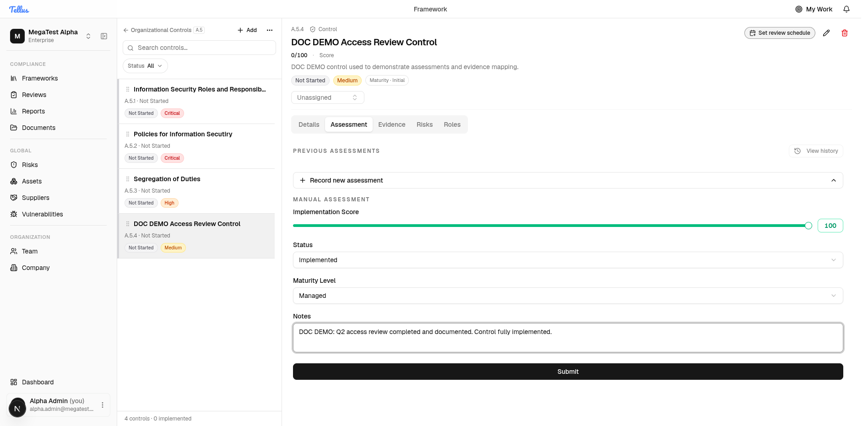This screenshot has height=426, width=868.
Task: Click the A.5.4 control code label
Action: pos(298,29)
